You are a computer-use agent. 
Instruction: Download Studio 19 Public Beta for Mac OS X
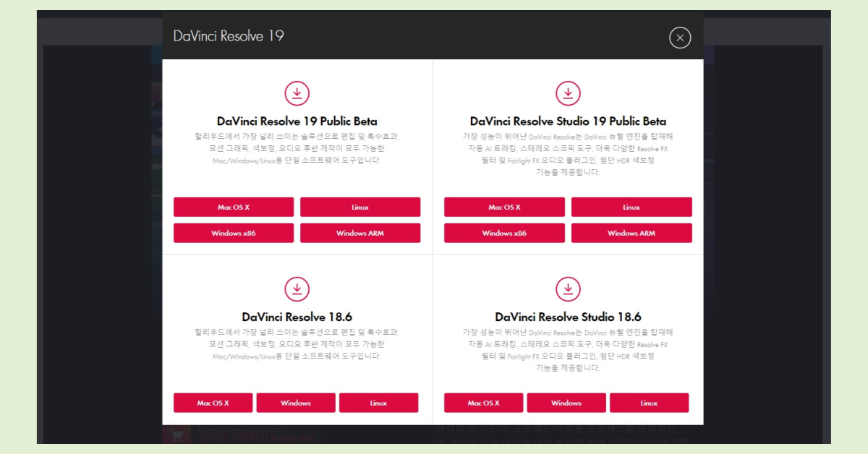point(504,207)
